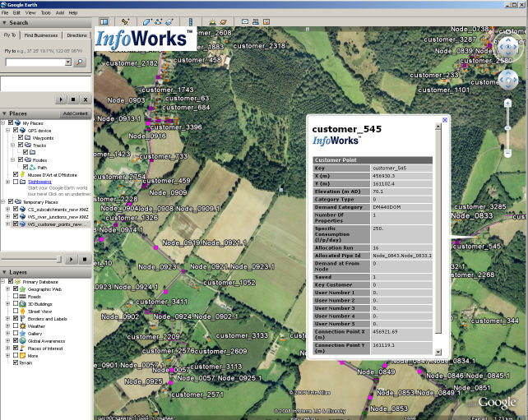Adjust the Places opacity slider handle

[x=59, y=259]
